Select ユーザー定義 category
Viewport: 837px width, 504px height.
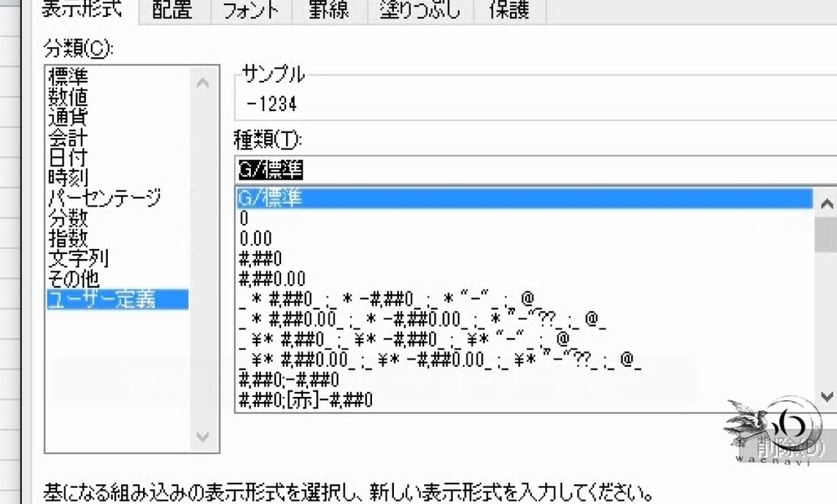point(118,299)
